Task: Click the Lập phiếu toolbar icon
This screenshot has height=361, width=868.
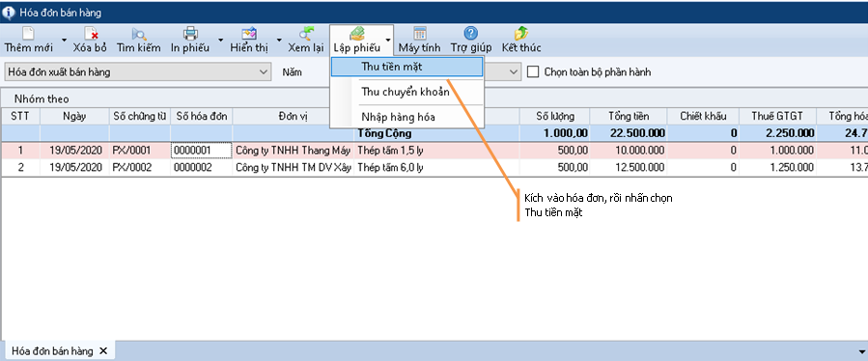Action: coord(357,33)
